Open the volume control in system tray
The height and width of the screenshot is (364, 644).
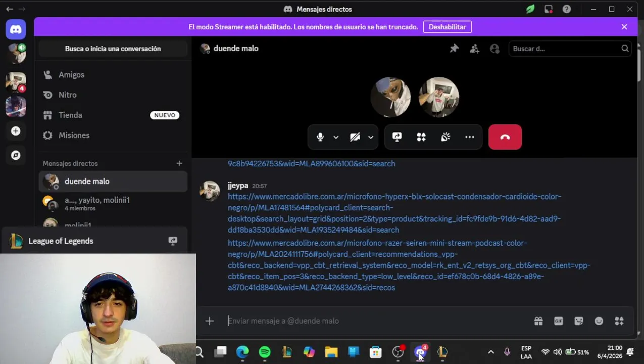pyautogui.click(x=558, y=352)
